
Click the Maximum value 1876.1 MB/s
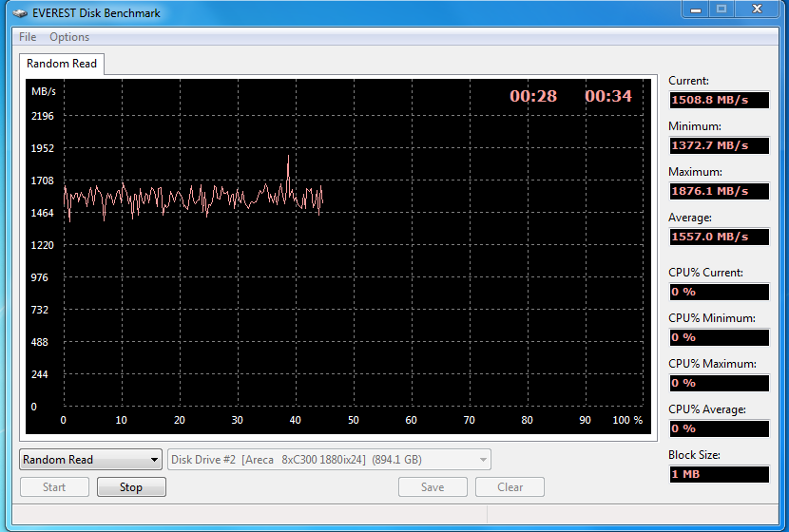coord(719,191)
